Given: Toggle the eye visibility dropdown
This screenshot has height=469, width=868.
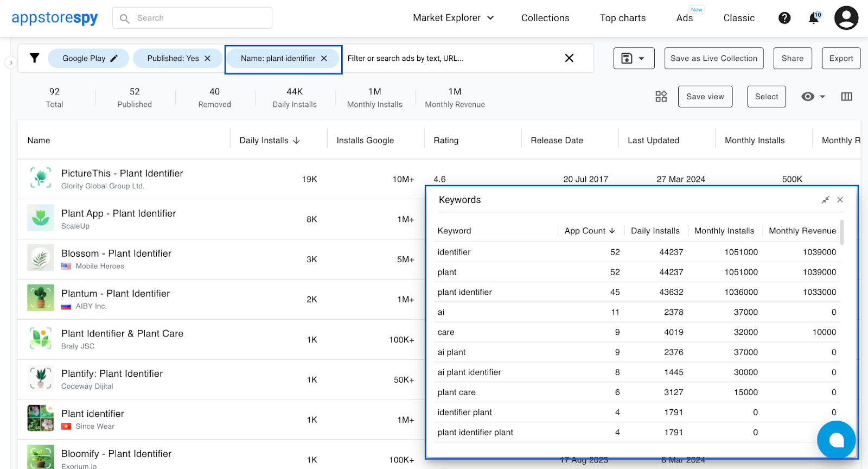Looking at the screenshot, I should [813, 97].
